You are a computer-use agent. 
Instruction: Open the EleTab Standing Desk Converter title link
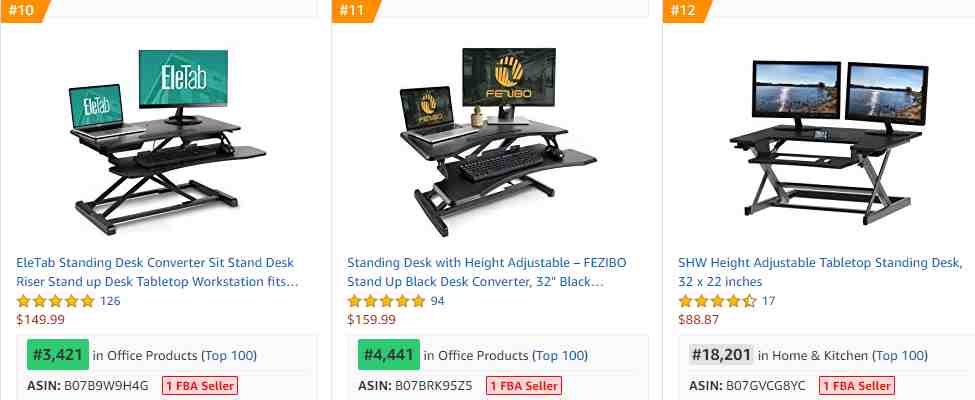157,272
